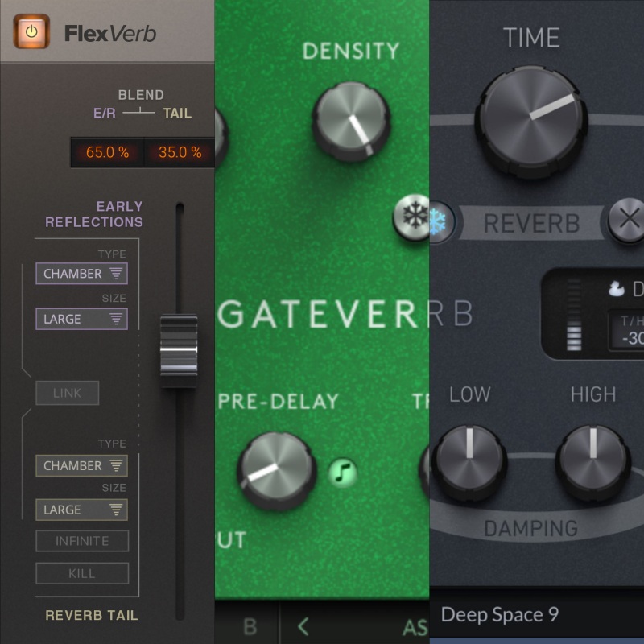Click the LINK button in FlexVerb
The width and height of the screenshot is (644, 644).
(67, 393)
